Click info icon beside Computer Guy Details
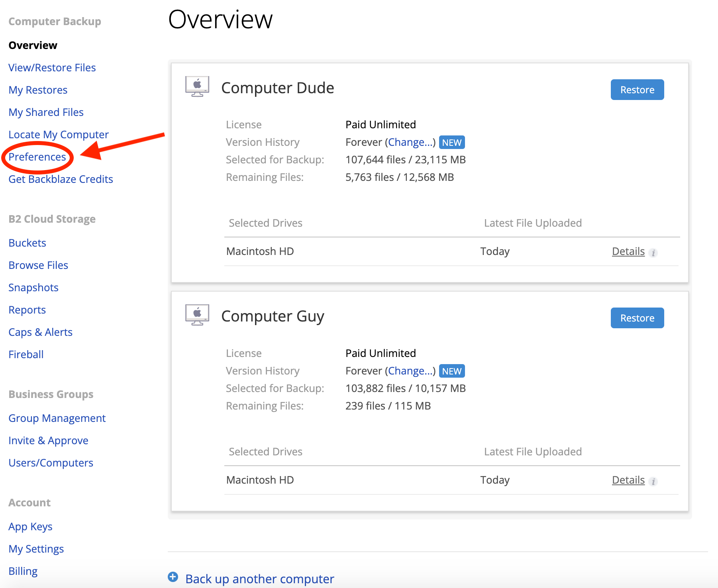Screen dimensions: 718x588 (653, 481)
